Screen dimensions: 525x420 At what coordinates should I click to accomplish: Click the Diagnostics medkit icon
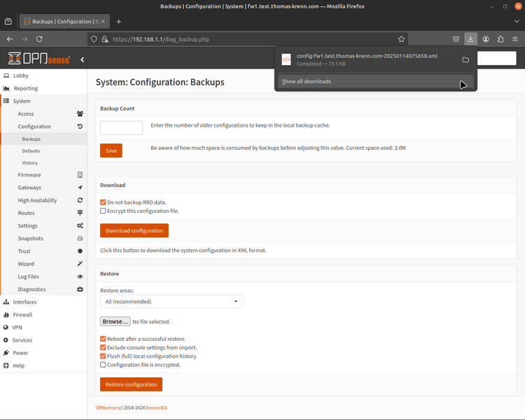tap(80, 289)
